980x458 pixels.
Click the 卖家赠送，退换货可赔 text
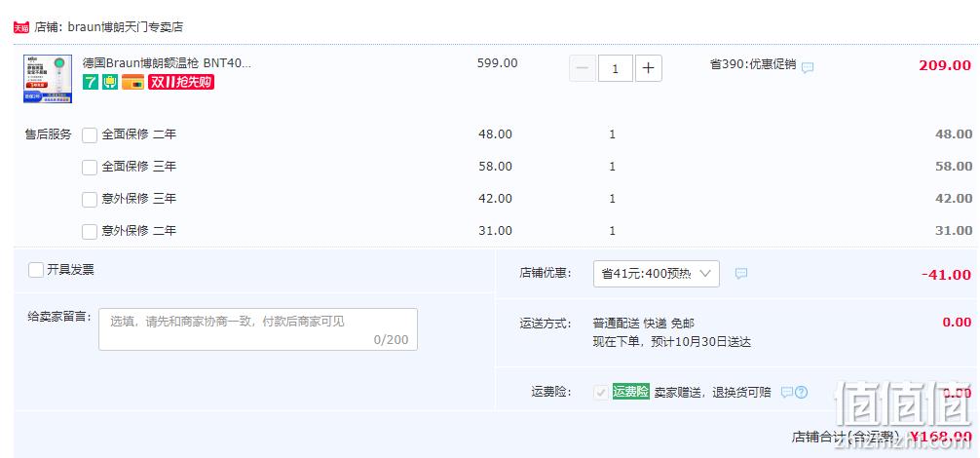point(712,393)
